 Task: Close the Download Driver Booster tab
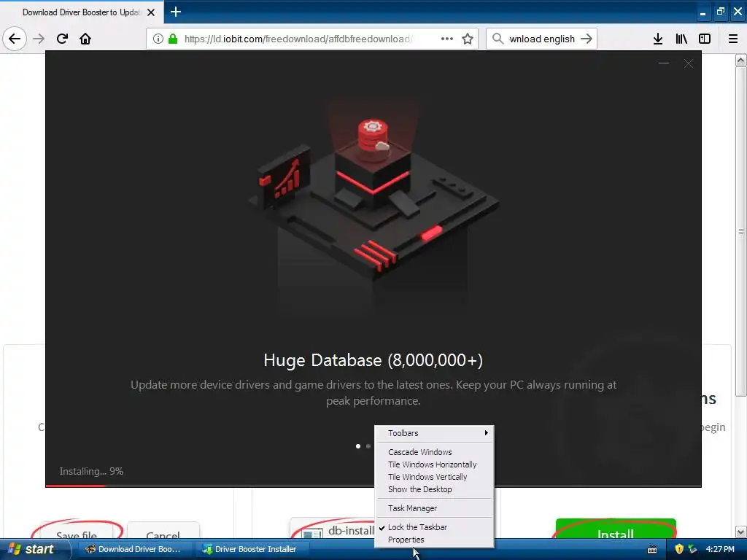pos(151,12)
